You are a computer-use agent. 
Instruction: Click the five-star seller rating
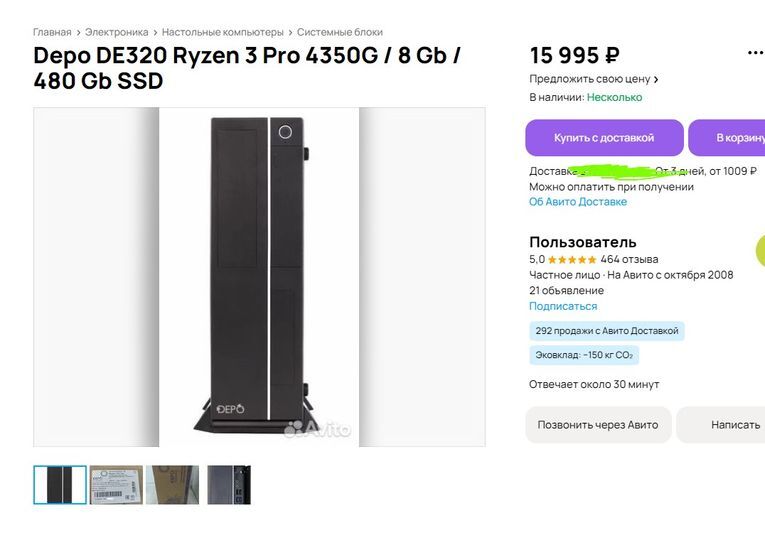pos(572,259)
